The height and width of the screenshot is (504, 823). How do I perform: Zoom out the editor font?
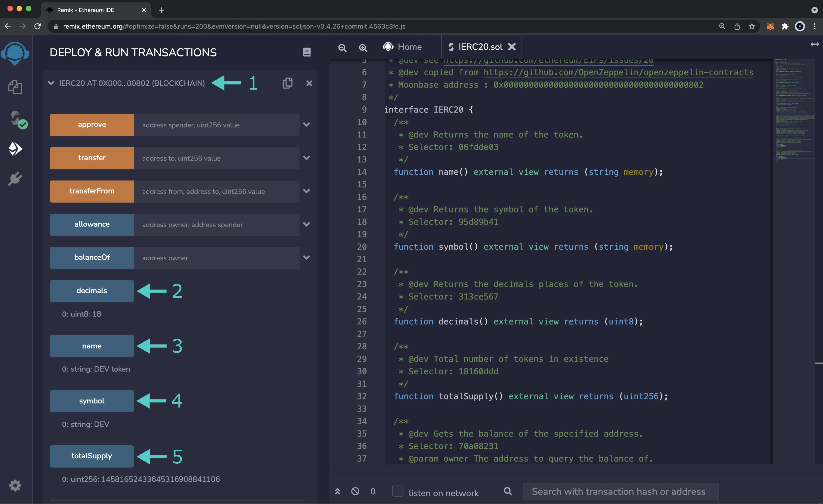pyautogui.click(x=342, y=48)
